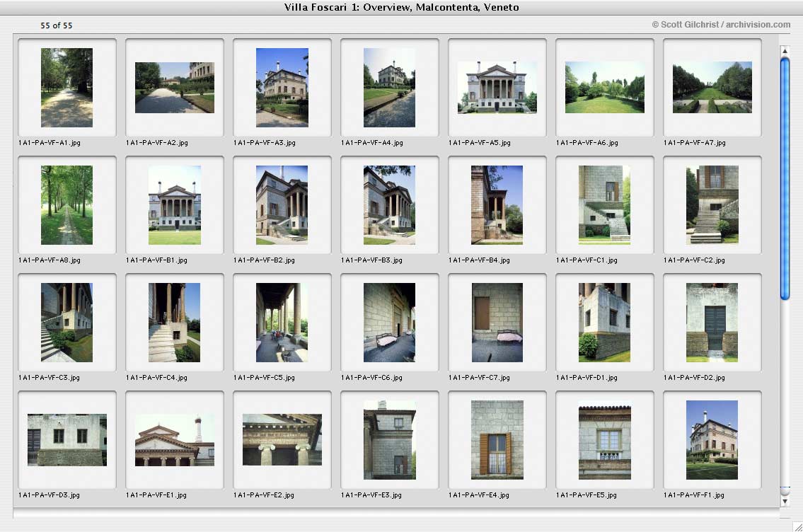Select the staircase thumbnail 1A1-PA-VF-C1.jpg

click(604, 205)
